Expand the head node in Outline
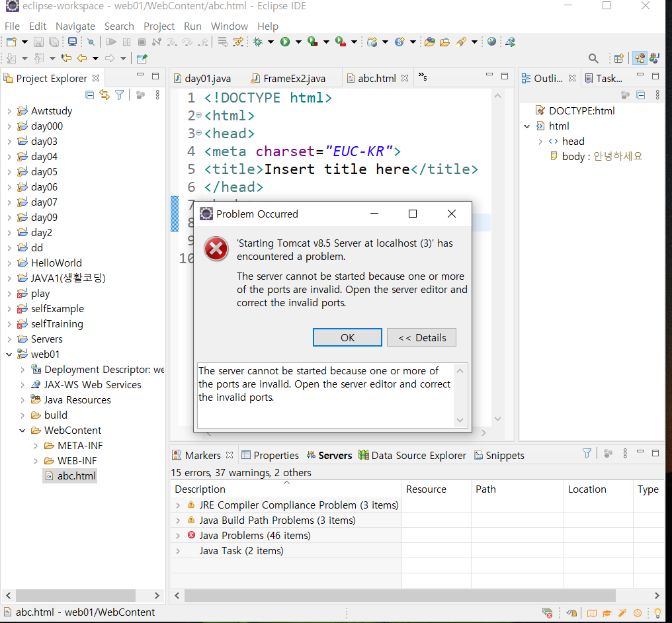The width and height of the screenshot is (672, 623). tap(540, 142)
